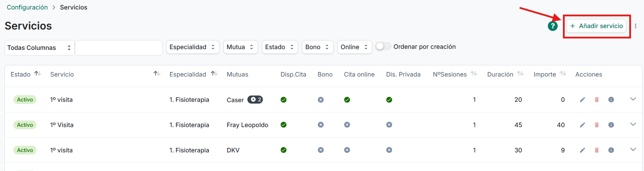Delete the DKV 1º visita service
644x171 pixels.
click(x=597, y=150)
